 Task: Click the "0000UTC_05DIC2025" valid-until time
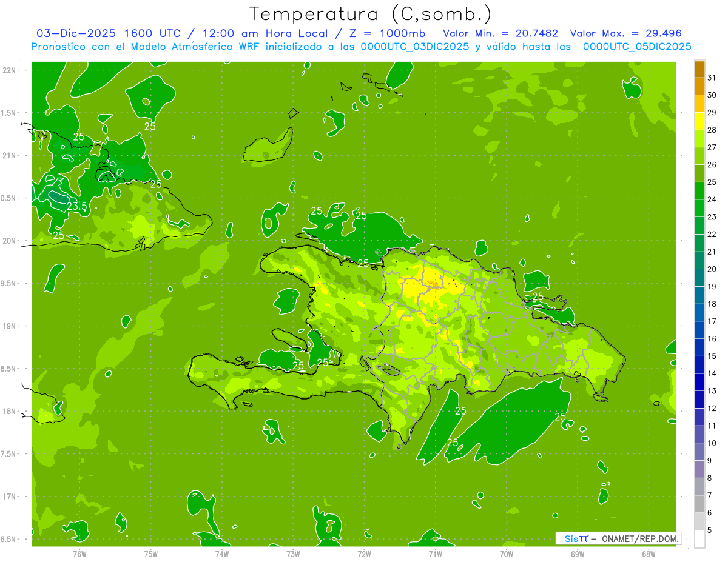pos(637,47)
